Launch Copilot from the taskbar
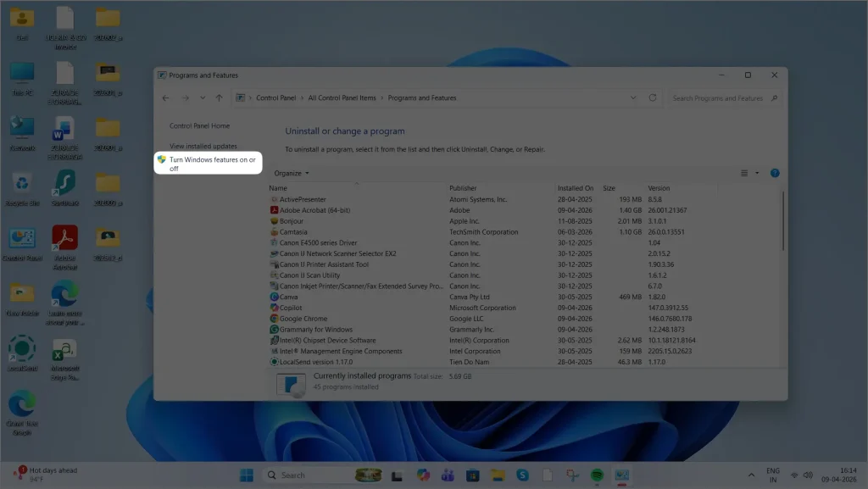 (422, 475)
